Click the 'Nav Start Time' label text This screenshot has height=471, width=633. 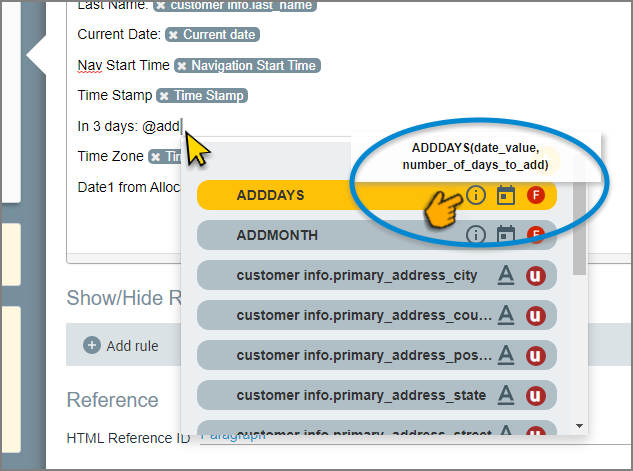(124, 65)
